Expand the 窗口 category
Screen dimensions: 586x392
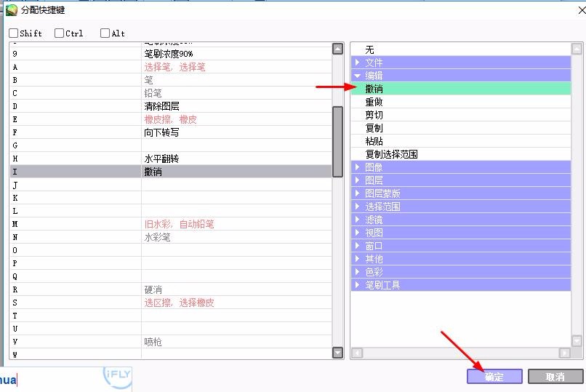pyautogui.click(x=357, y=246)
